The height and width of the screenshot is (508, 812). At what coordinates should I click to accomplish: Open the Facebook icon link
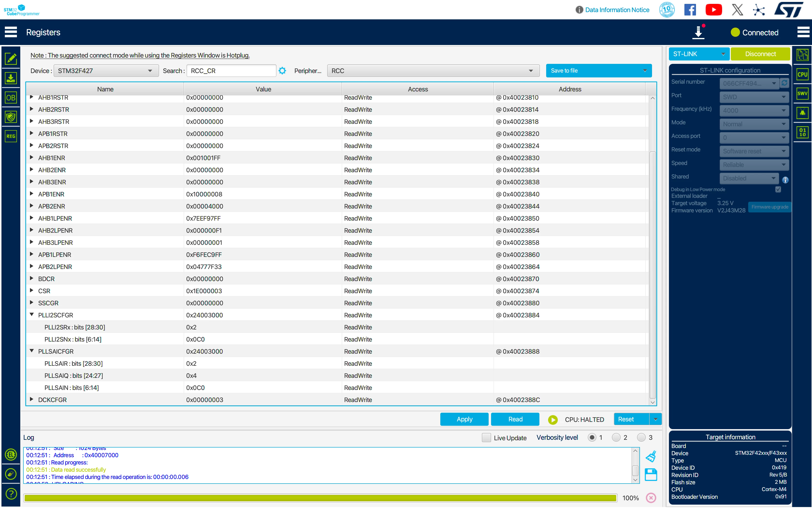pos(690,10)
